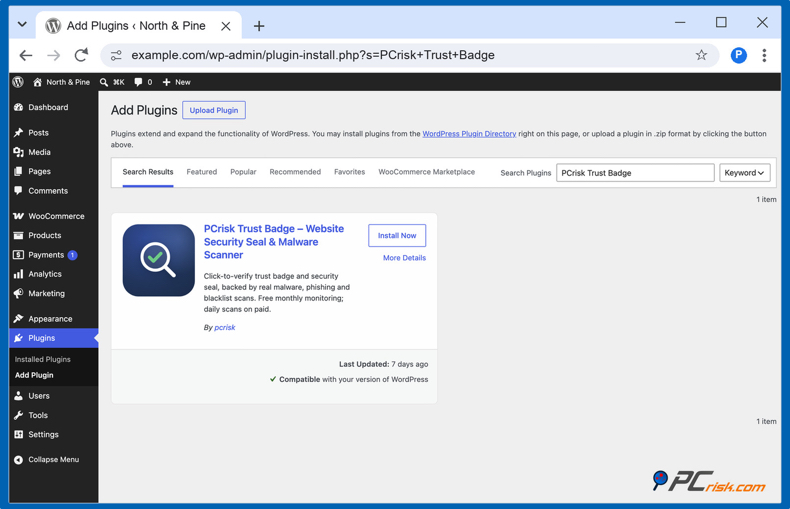Open the Tools menu
790x509 pixels.
tap(53, 415)
